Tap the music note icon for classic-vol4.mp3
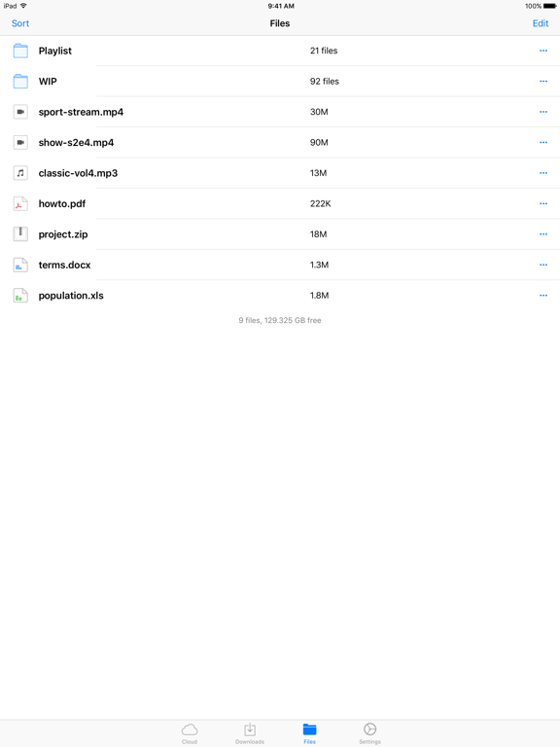The image size is (560, 747). (20, 173)
